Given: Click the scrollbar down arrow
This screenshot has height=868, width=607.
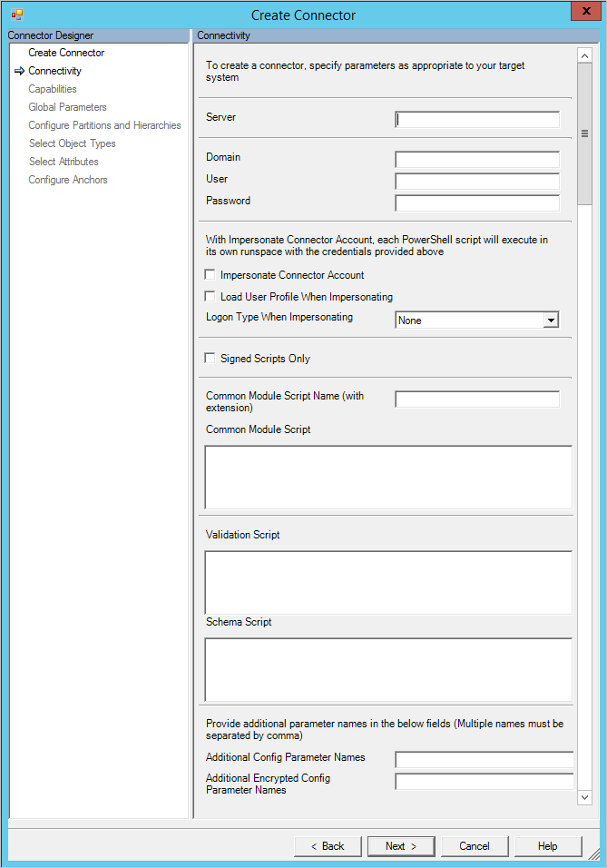Looking at the screenshot, I should [x=584, y=798].
